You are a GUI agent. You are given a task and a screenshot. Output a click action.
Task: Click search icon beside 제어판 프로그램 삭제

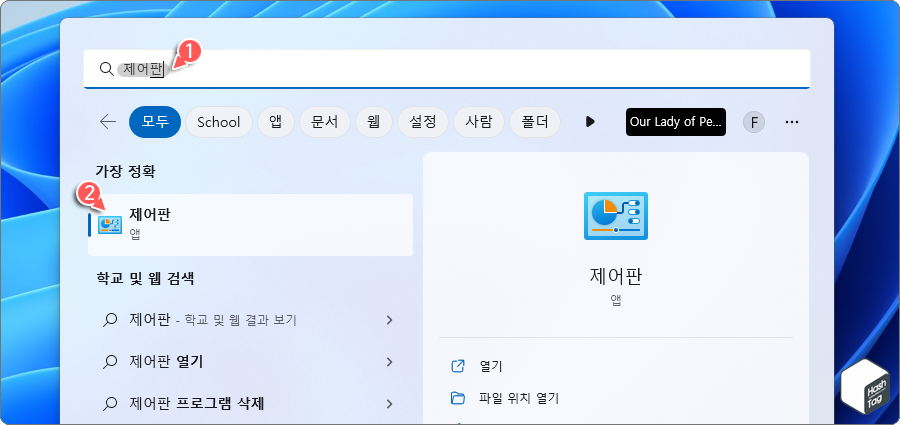tap(110, 404)
